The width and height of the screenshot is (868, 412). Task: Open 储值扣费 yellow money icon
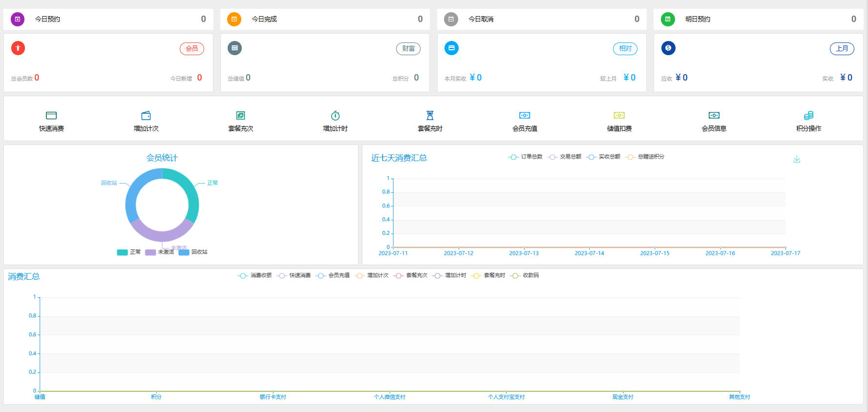pos(619,115)
